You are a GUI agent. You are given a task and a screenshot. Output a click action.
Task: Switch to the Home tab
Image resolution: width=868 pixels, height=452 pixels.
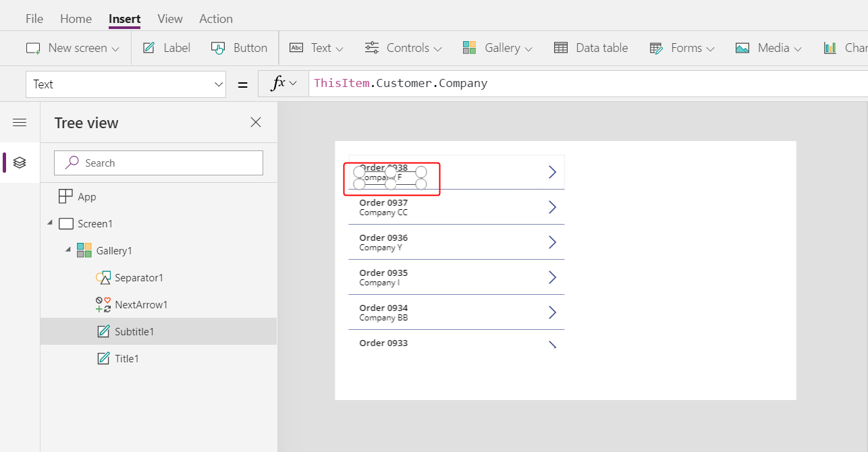[76, 19]
